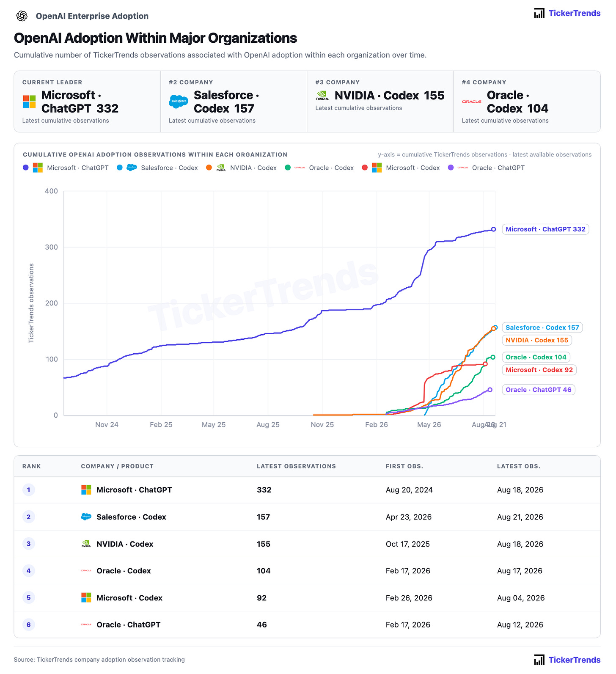Click the red Microsoft Codex line end-point marker
Screen dimensions: 616x674
click(485, 364)
